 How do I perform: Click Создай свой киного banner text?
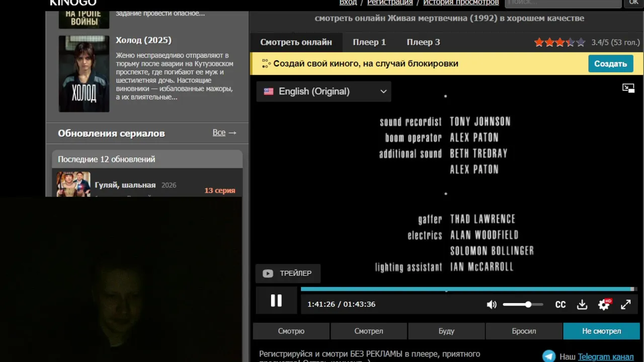click(x=366, y=64)
